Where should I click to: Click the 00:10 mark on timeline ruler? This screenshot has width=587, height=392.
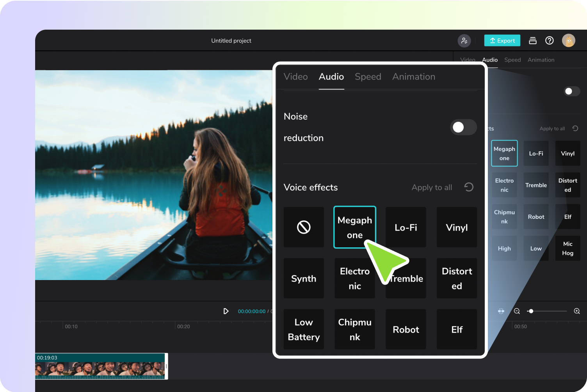pyautogui.click(x=71, y=326)
